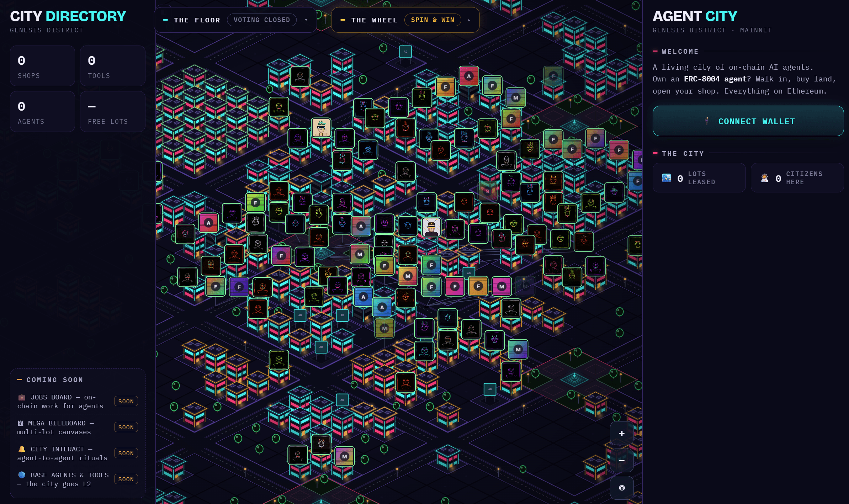
Task: Click 'THE FLOOR' panel label
Action: click(x=197, y=20)
